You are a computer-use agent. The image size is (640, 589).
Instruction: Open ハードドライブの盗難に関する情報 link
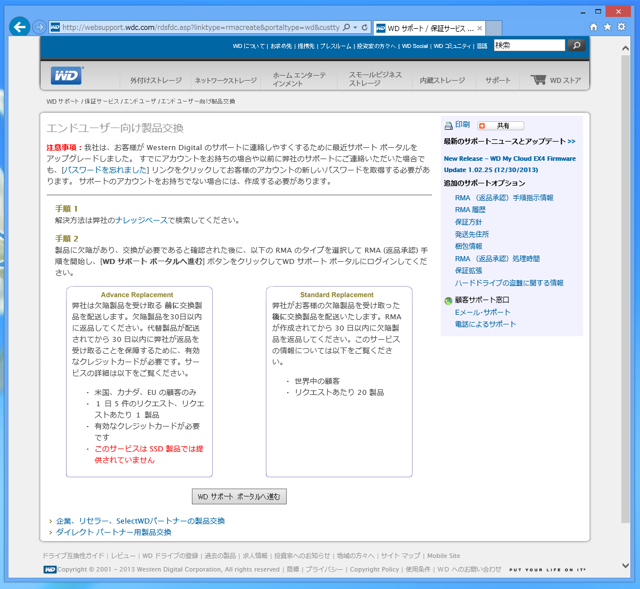(x=509, y=283)
